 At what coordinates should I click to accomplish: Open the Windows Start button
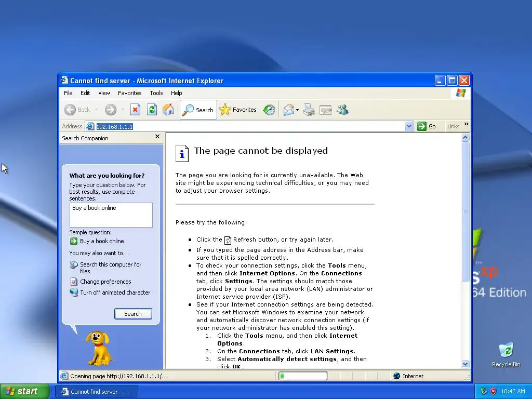pyautogui.click(x=25, y=391)
